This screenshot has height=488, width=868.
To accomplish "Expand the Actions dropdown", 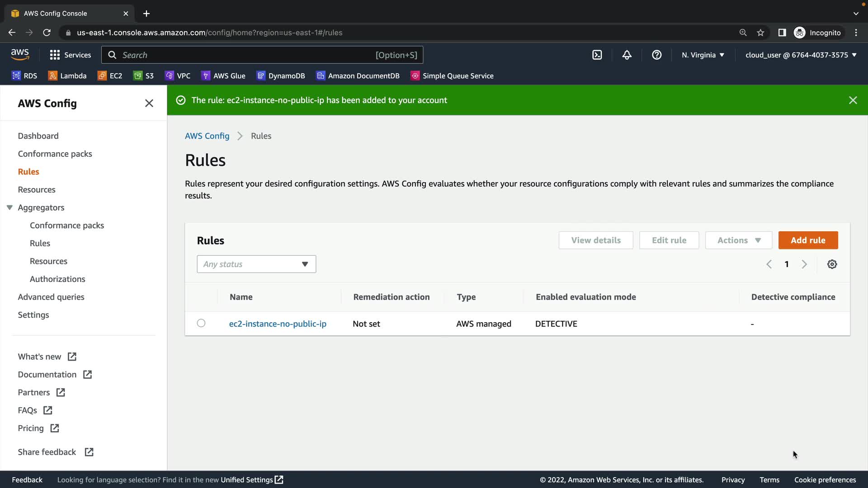I will click(x=738, y=240).
